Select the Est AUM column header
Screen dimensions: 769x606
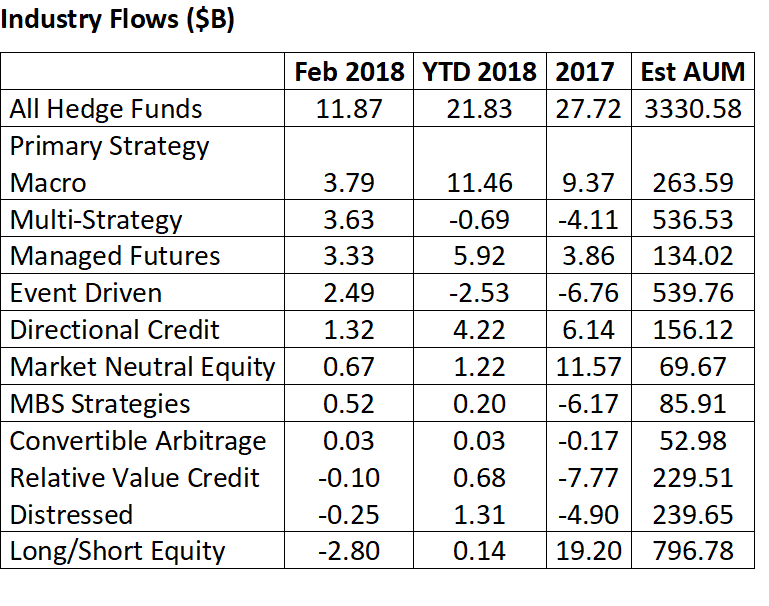tap(693, 72)
